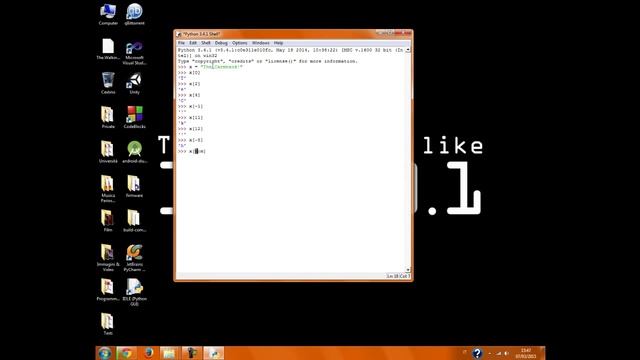This screenshot has height=360, width=640.
Task: Click the green string on the assignment line
Action: pyautogui.click(x=222, y=67)
